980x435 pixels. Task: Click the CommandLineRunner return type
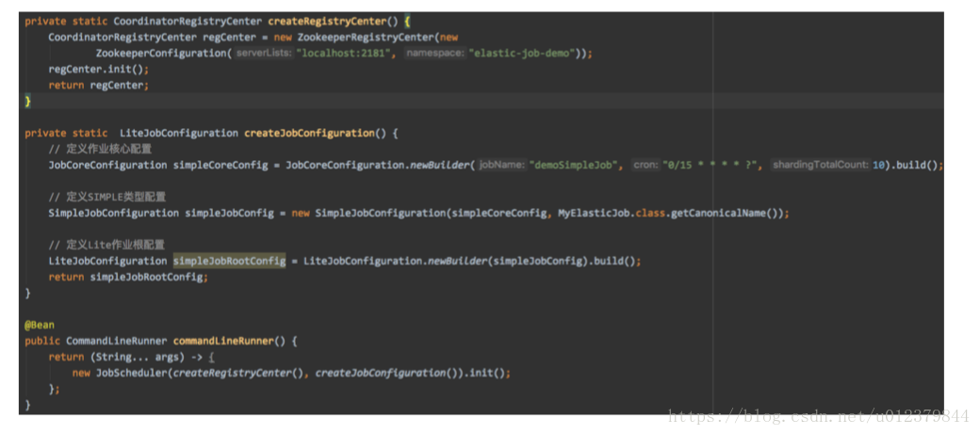tap(116, 342)
